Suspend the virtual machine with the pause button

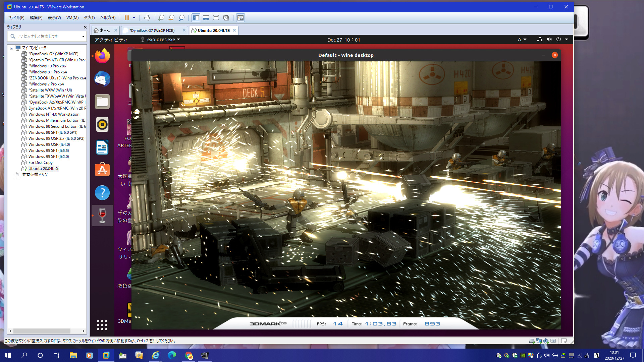(x=127, y=18)
